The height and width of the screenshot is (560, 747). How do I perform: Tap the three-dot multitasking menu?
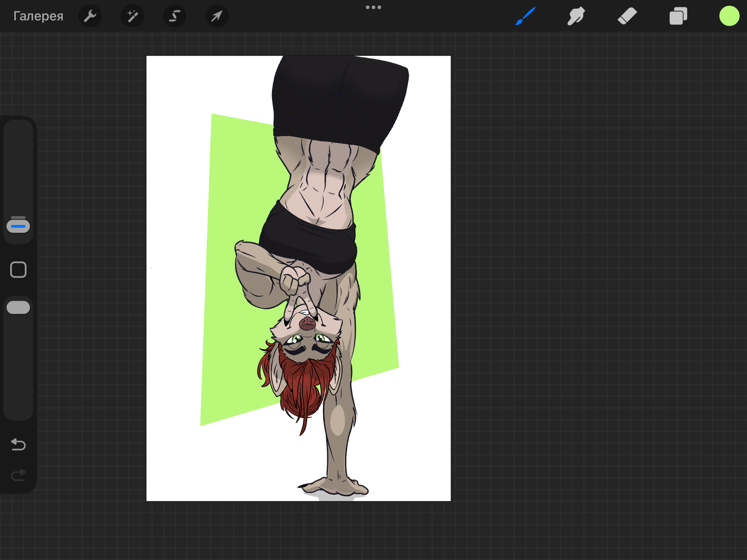click(x=373, y=7)
